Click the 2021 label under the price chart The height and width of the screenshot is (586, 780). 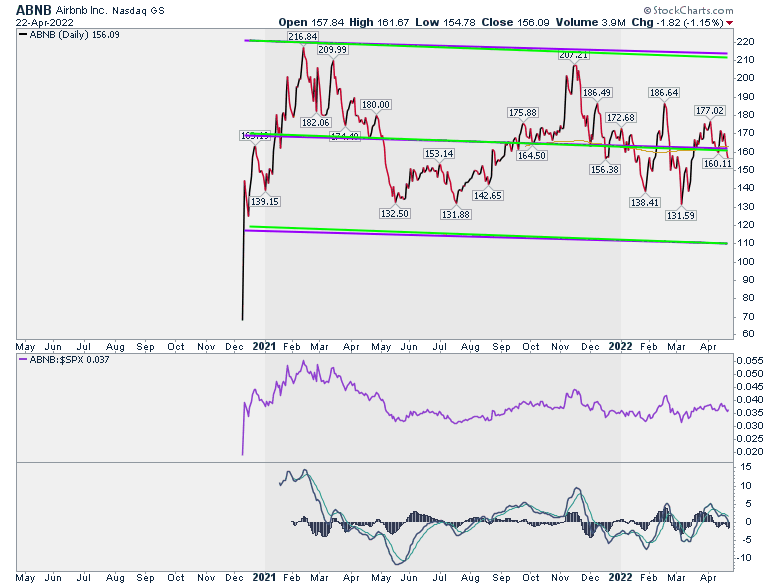(264, 346)
